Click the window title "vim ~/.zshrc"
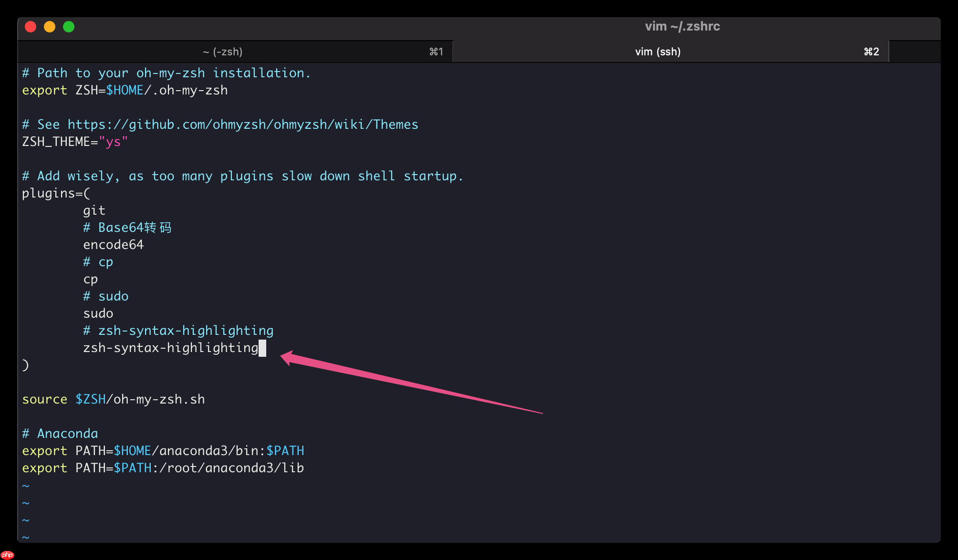This screenshot has width=958, height=560. (683, 26)
